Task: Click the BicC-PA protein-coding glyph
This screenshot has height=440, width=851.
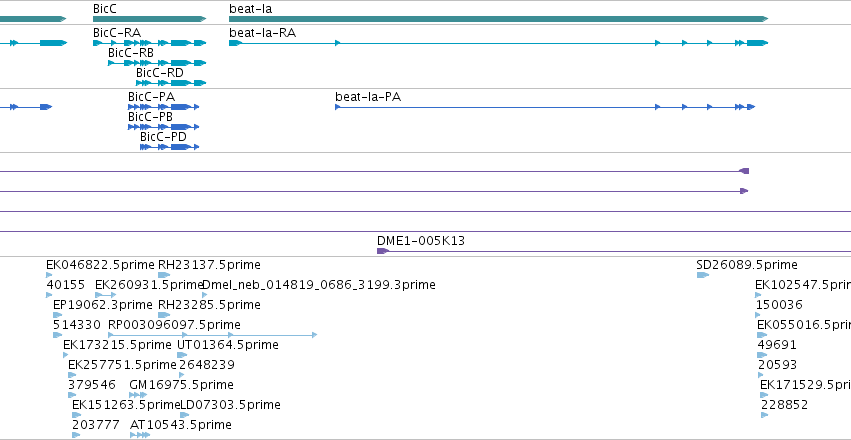Action: click(164, 107)
